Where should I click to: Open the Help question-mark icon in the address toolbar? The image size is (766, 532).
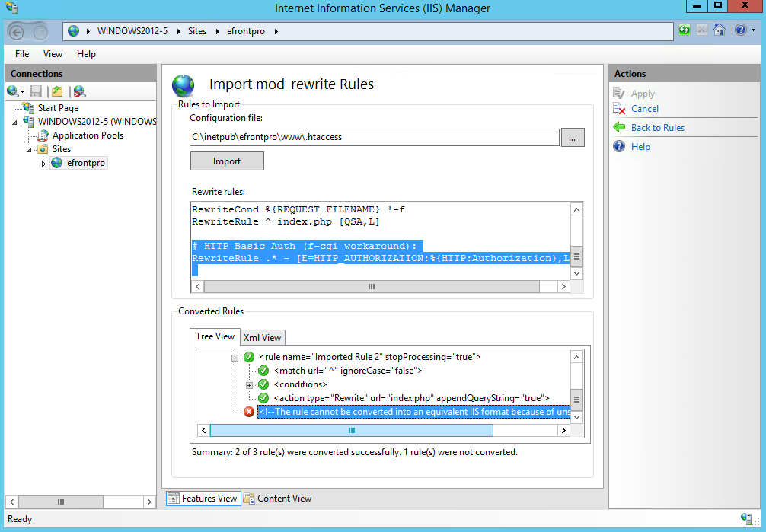[x=741, y=30]
